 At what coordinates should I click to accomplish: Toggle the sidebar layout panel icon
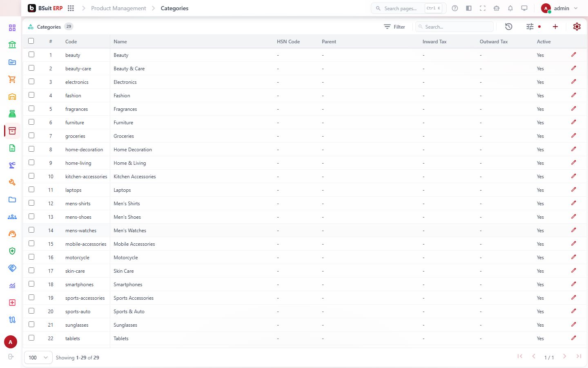pos(469,8)
